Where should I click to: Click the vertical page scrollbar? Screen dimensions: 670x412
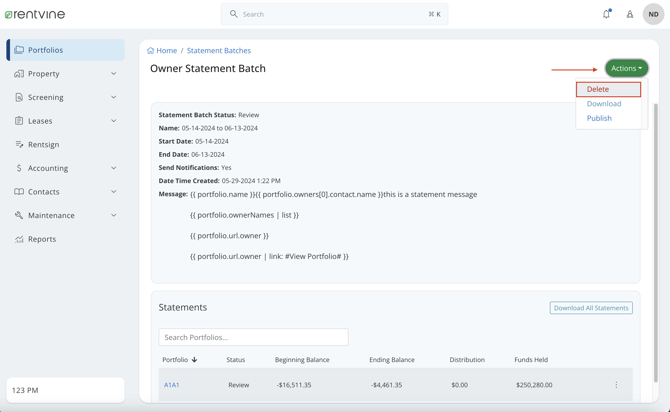pyautogui.click(x=656, y=243)
